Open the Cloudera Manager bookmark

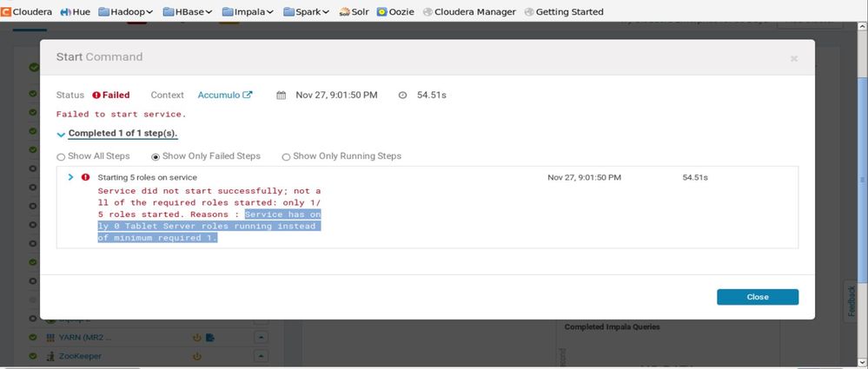tap(469, 11)
